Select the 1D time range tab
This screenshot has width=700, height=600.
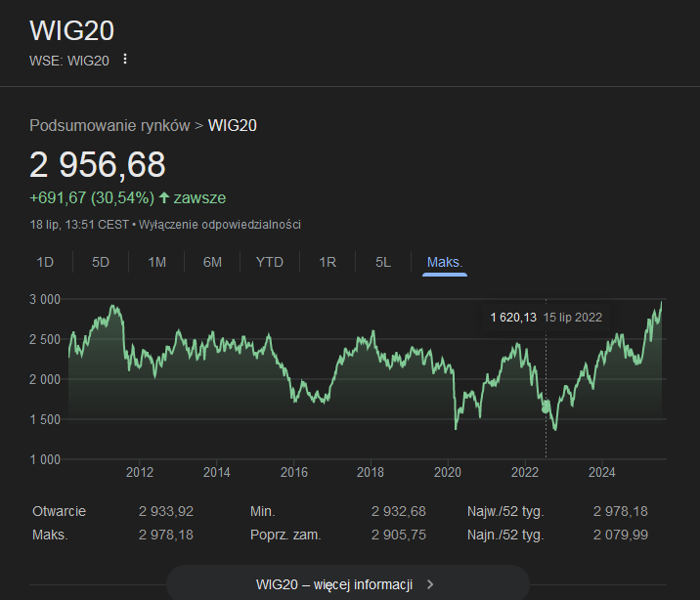[45, 262]
